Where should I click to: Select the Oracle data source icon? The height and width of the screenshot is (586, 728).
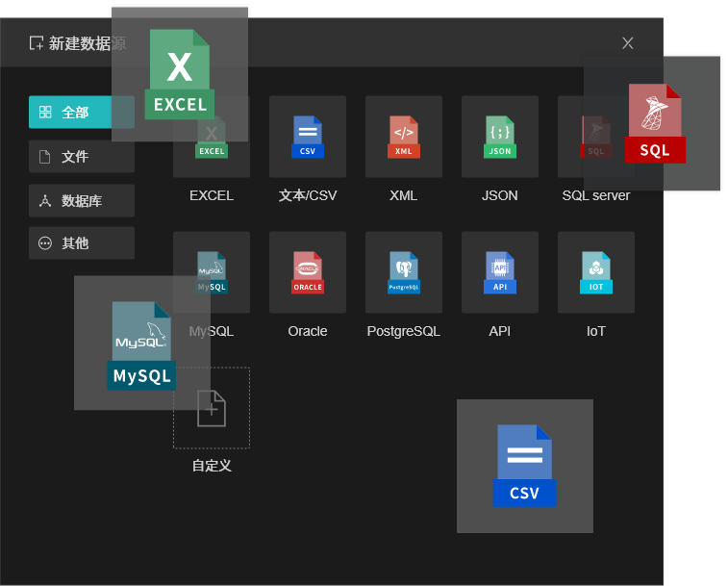[x=308, y=272]
